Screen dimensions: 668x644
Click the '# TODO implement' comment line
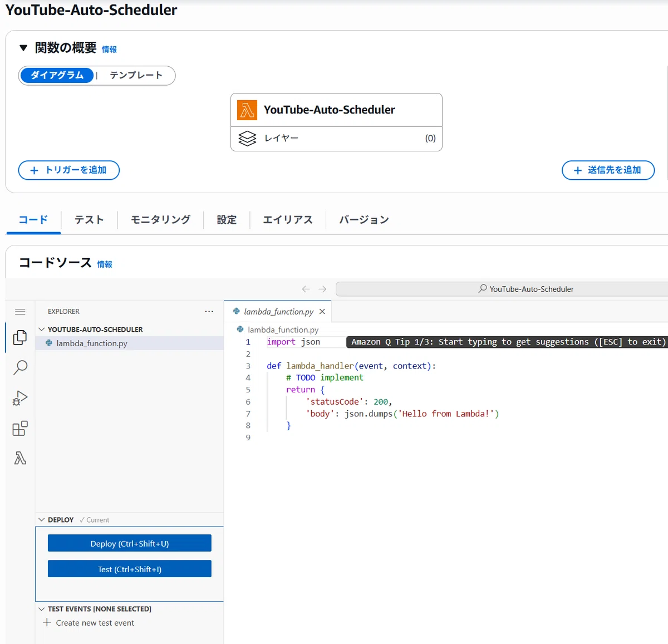coord(325,377)
